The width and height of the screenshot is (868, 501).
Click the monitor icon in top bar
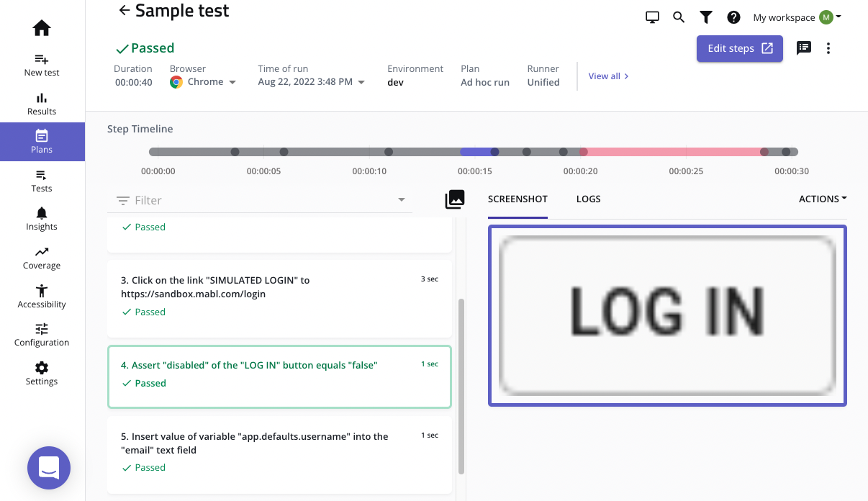tap(652, 17)
